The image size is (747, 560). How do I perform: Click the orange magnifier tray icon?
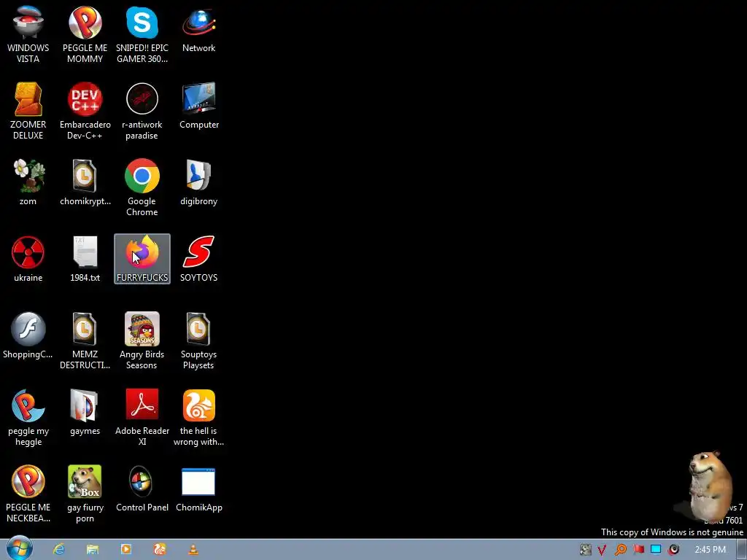(x=620, y=550)
